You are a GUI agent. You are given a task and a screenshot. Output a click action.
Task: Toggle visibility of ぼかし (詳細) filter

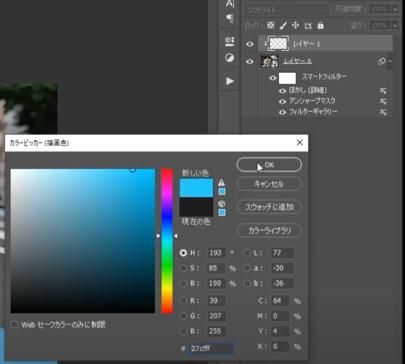(282, 91)
